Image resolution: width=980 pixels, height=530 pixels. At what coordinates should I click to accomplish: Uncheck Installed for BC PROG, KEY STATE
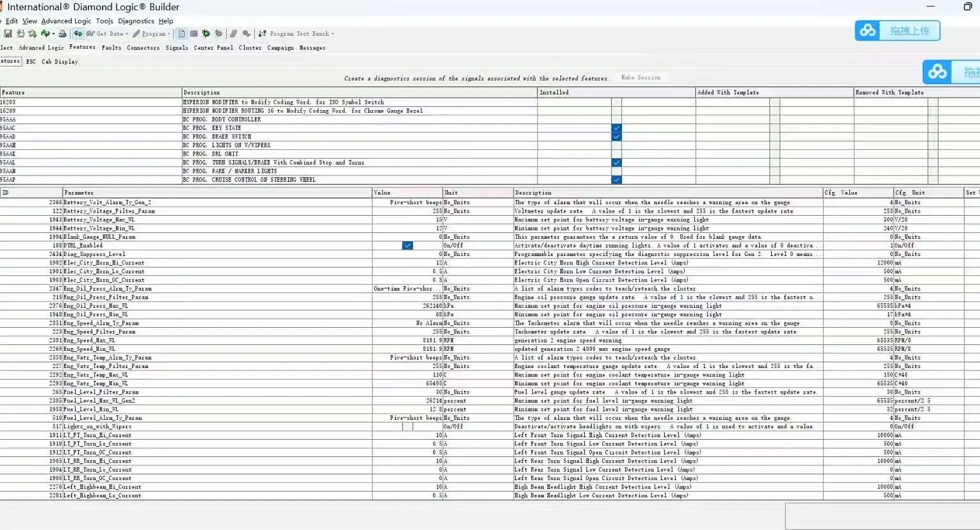coord(616,128)
